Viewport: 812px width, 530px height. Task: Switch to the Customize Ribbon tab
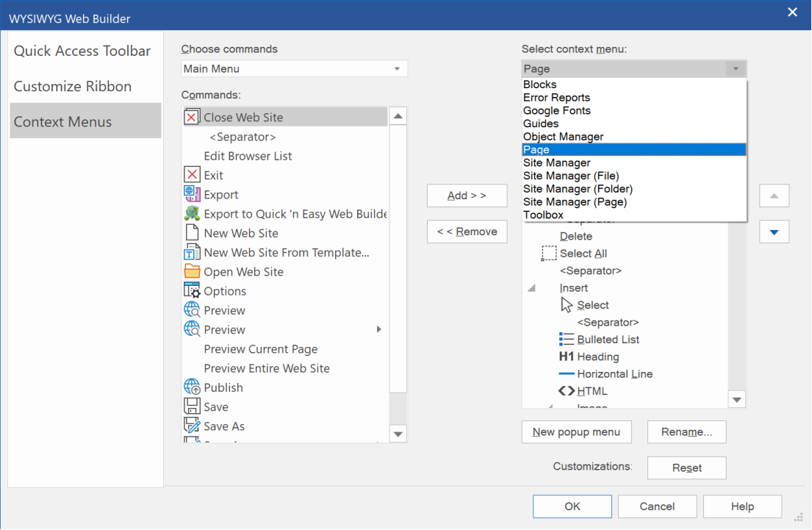[73, 86]
